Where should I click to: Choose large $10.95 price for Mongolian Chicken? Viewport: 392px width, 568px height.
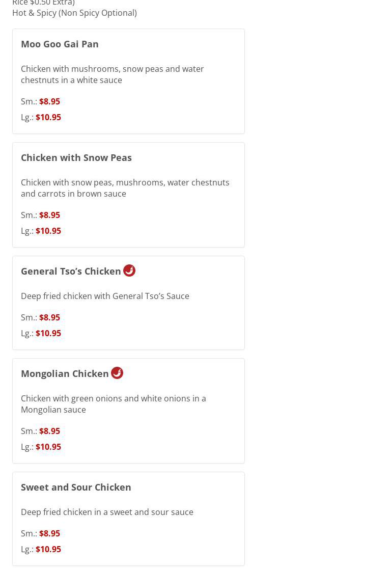[x=48, y=447]
